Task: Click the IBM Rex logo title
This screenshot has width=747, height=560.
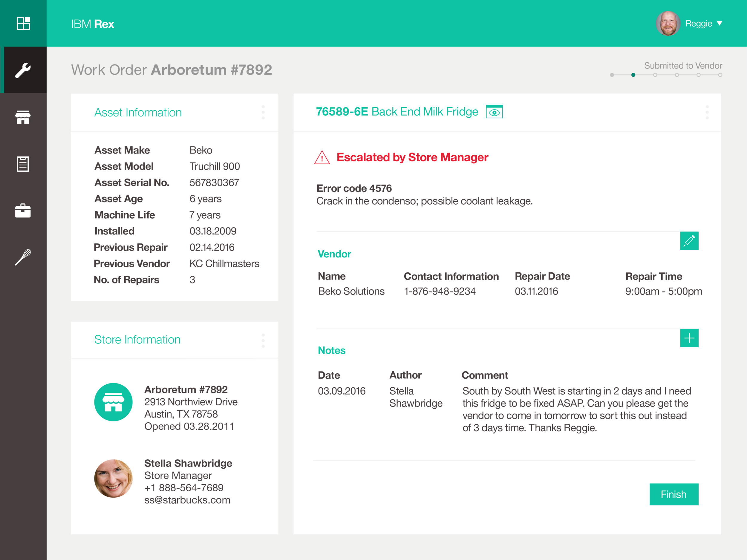Action: (x=93, y=24)
